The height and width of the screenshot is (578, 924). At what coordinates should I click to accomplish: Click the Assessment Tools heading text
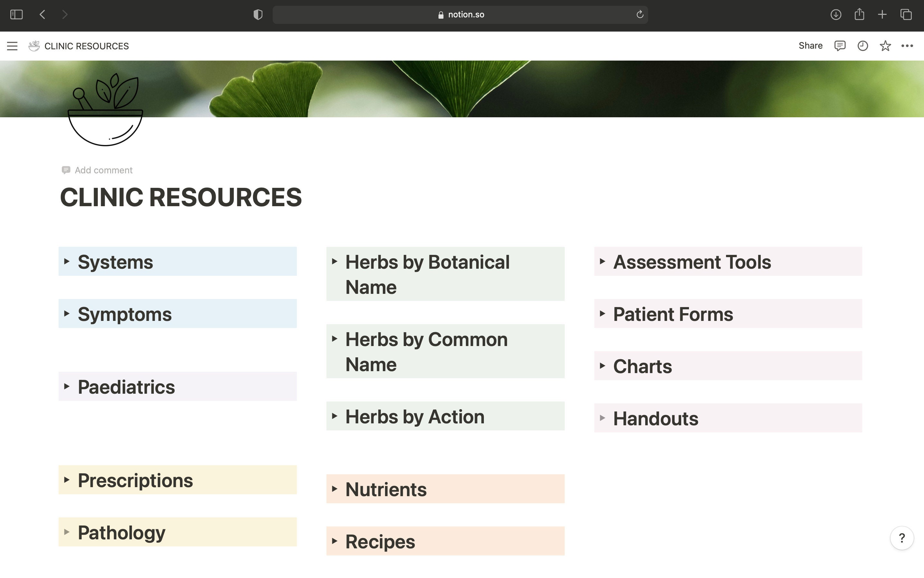pyautogui.click(x=692, y=262)
